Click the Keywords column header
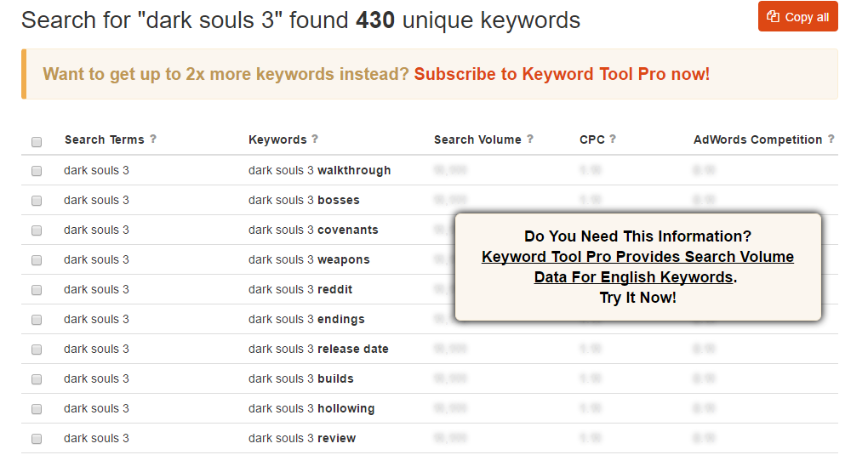 click(x=277, y=139)
